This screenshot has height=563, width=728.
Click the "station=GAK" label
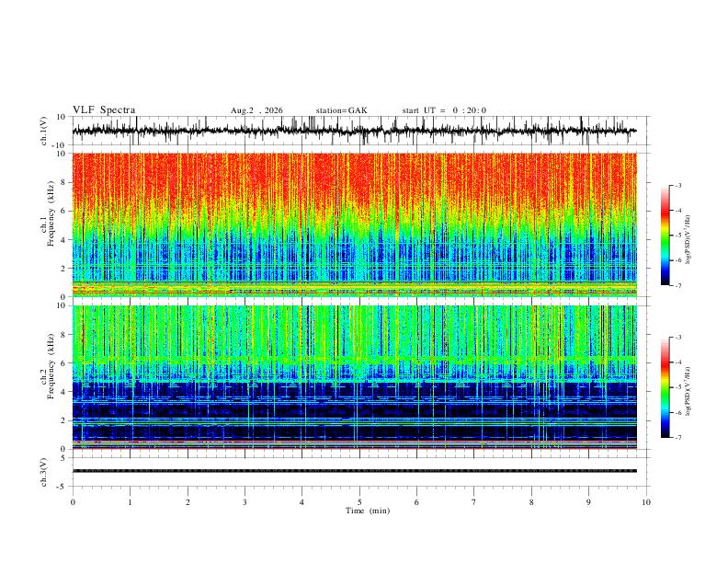[x=341, y=110]
